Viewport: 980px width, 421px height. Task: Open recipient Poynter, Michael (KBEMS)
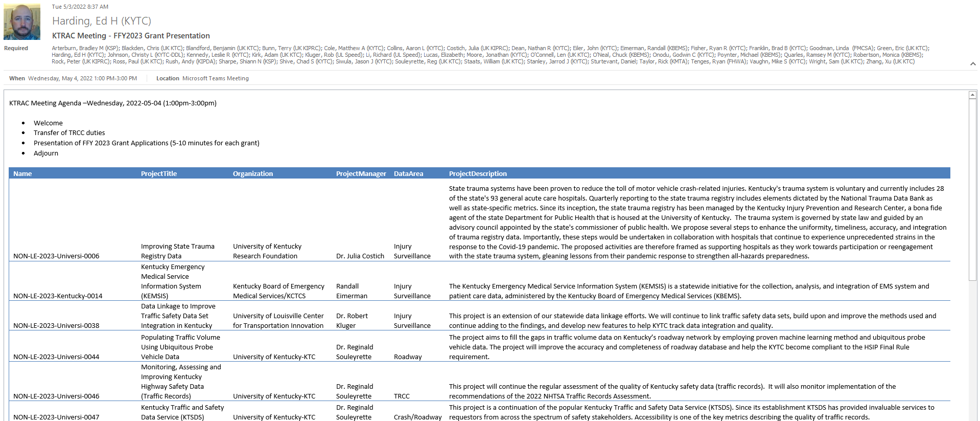[750, 55]
